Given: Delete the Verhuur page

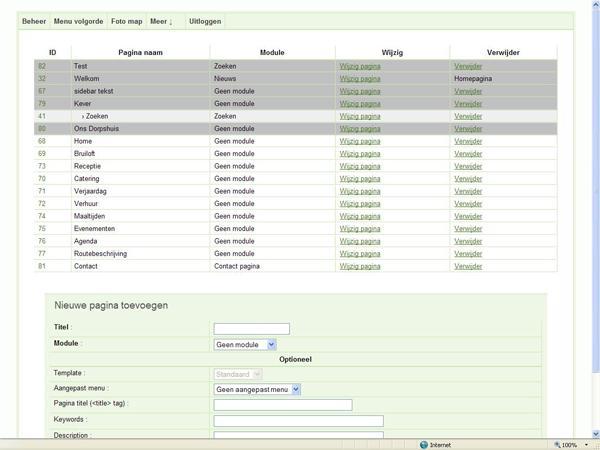Looking at the screenshot, I should [468, 204].
